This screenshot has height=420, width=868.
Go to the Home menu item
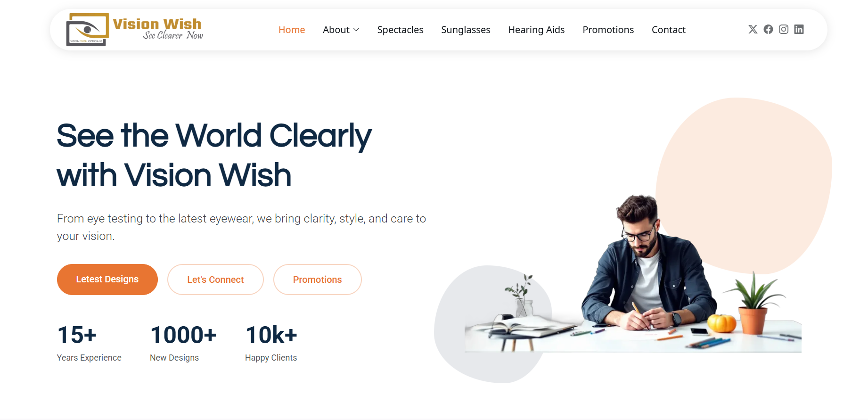pyautogui.click(x=292, y=30)
